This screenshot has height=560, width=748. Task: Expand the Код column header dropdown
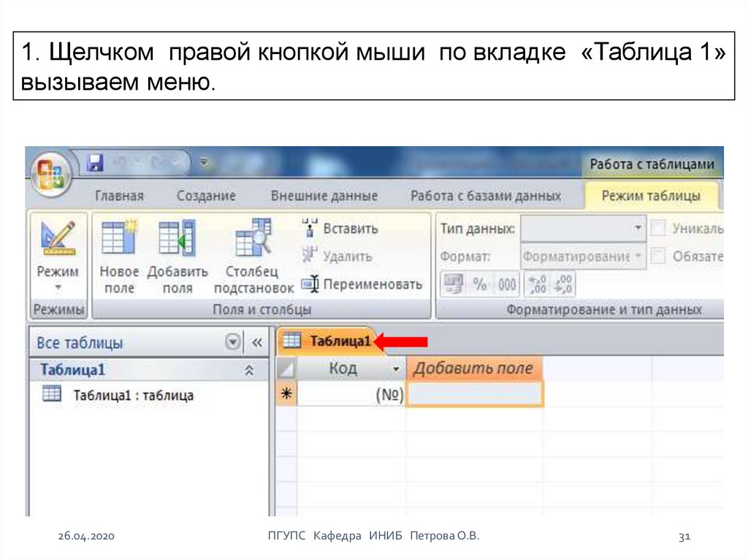pos(397,369)
